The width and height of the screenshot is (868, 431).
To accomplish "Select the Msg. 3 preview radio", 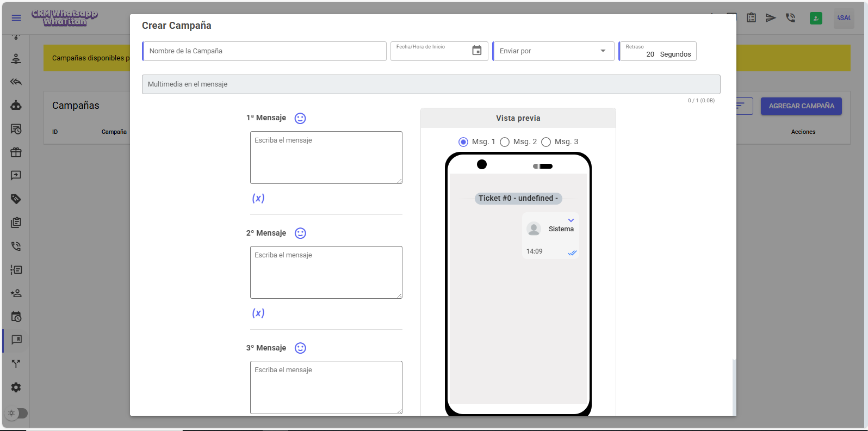I will coord(546,142).
